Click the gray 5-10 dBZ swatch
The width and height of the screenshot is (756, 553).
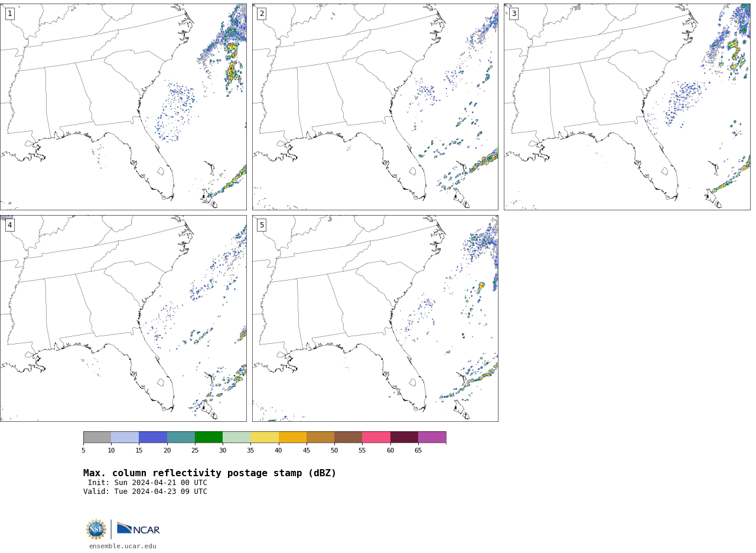pos(97,437)
